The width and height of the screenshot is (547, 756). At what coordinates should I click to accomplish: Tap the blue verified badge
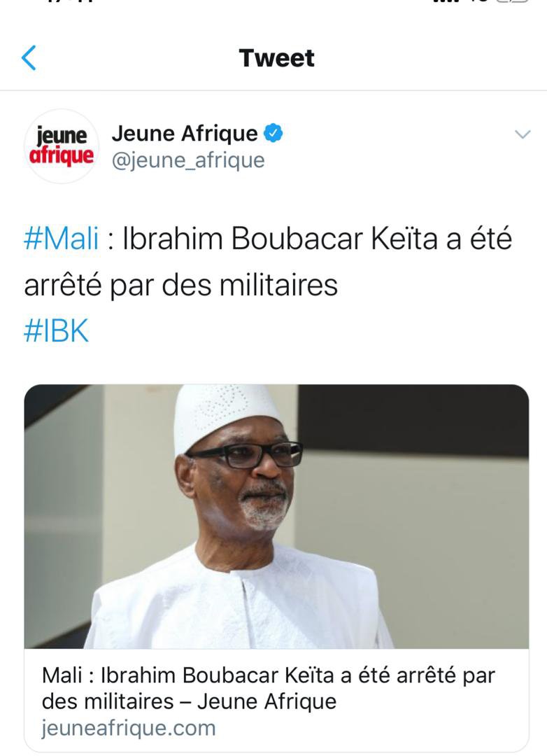click(x=273, y=134)
